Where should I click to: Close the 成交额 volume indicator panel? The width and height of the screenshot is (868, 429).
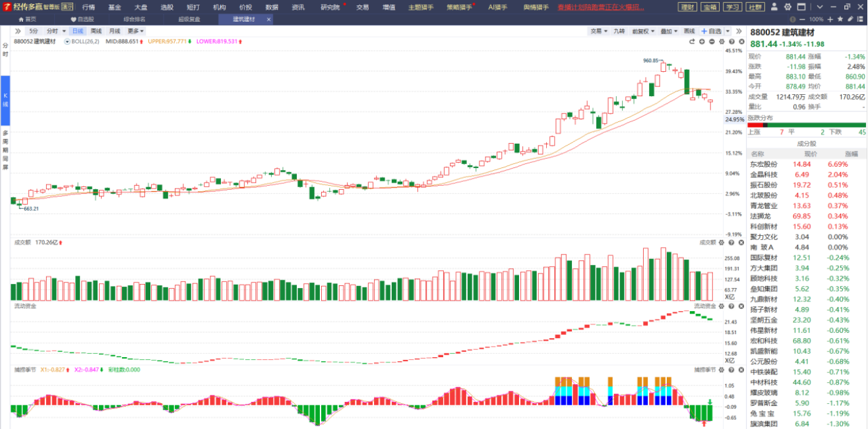click(x=740, y=243)
